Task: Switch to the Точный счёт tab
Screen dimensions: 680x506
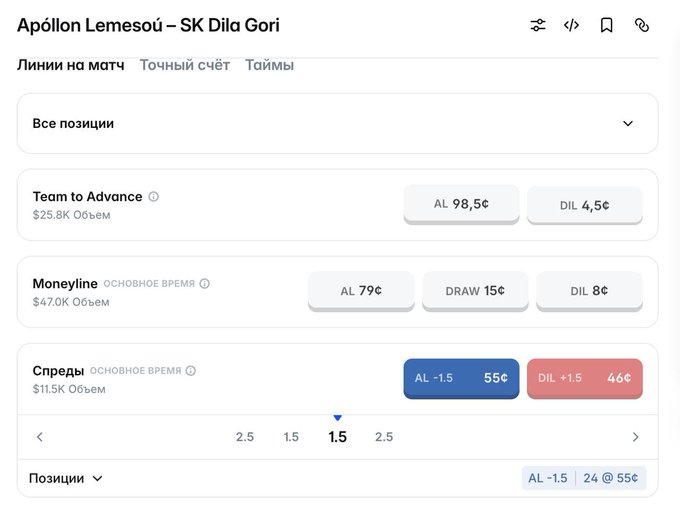Action: point(185,65)
